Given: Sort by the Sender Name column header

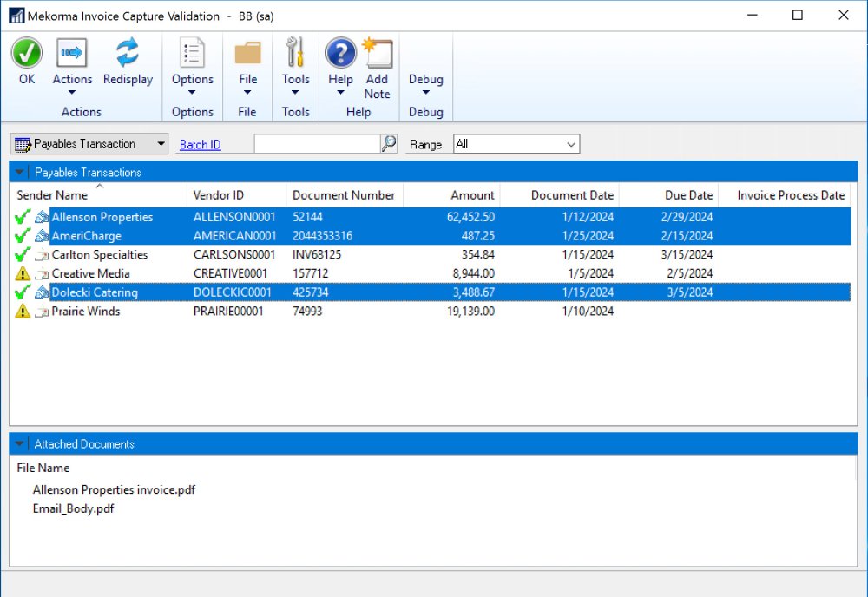Looking at the screenshot, I should tap(52, 195).
